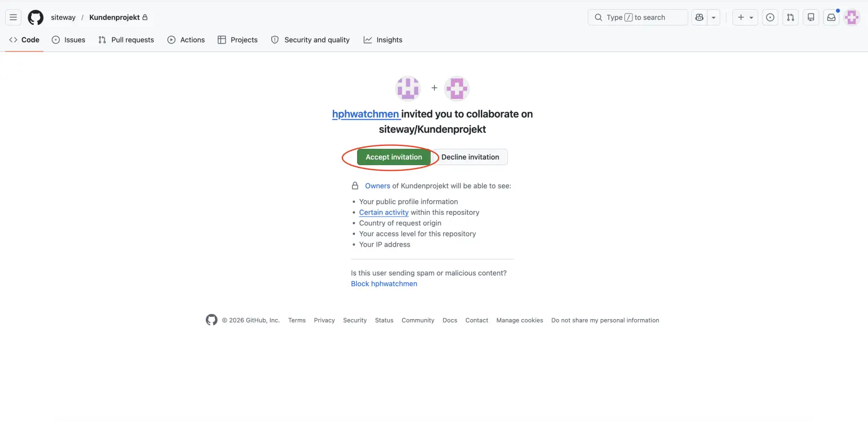Open hphwatchmen profile link in heading

coord(366,114)
